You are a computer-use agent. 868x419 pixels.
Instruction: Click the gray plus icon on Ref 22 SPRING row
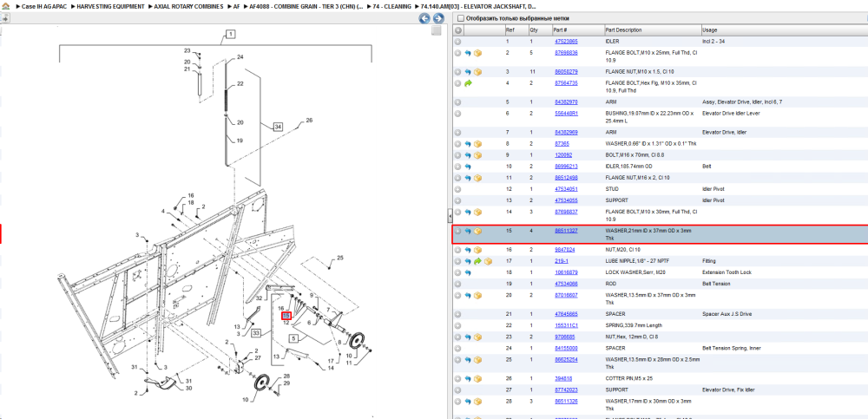(457, 325)
